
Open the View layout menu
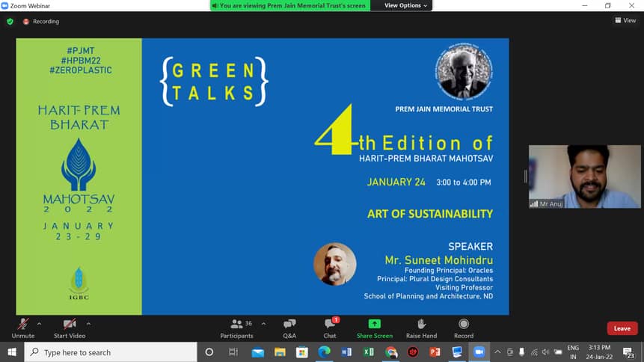tap(625, 21)
